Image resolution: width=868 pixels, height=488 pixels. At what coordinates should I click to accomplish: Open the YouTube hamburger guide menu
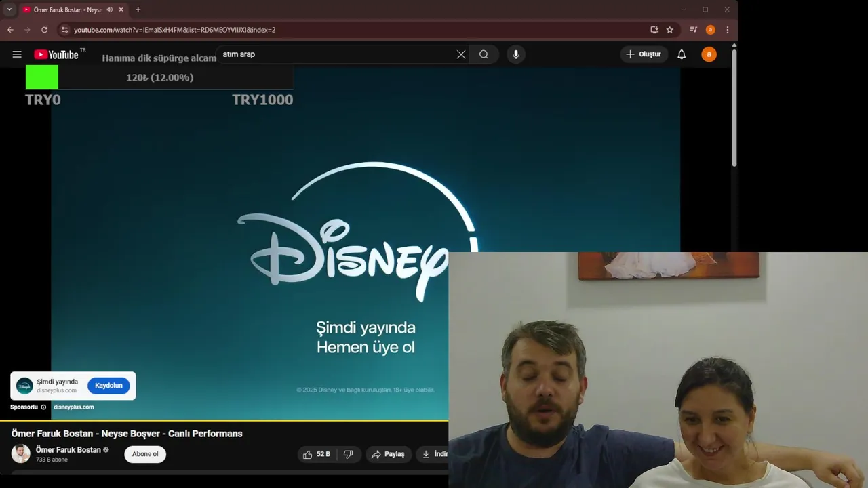[x=17, y=54]
